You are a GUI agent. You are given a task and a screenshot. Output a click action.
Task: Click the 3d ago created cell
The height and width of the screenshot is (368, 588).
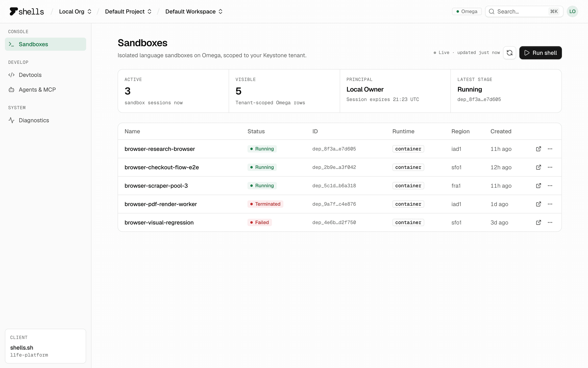point(499,222)
